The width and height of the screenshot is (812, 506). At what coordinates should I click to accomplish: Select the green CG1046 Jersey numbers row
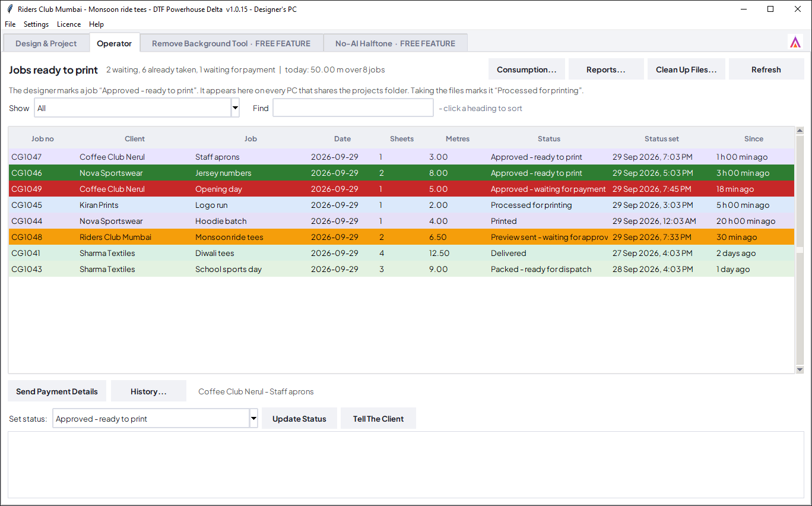402,173
